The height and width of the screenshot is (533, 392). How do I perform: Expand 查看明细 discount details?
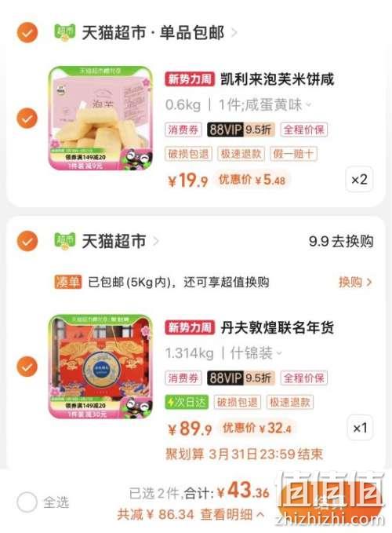click(232, 514)
